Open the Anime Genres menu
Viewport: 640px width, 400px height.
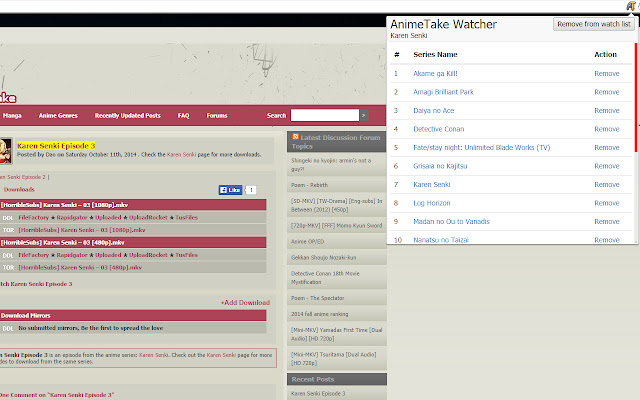pyautogui.click(x=58, y=116)
